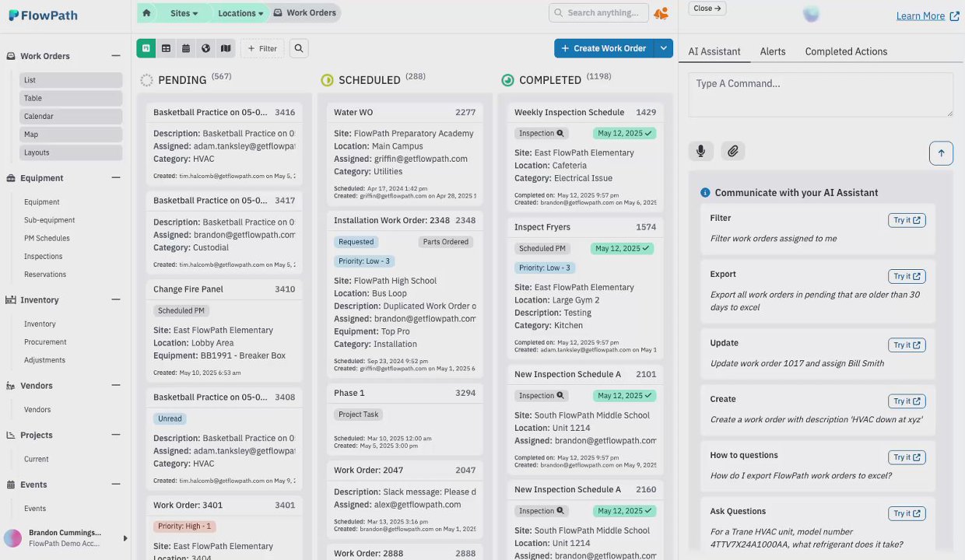Screen dimensions: 965x560
Task: Open PM Schedules in sidebar
Action: click(x=47, y=238)
